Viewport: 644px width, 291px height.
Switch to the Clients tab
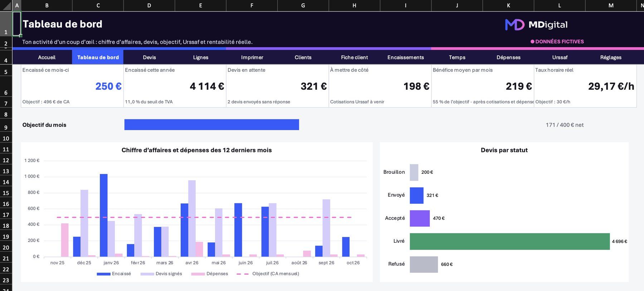303,57
